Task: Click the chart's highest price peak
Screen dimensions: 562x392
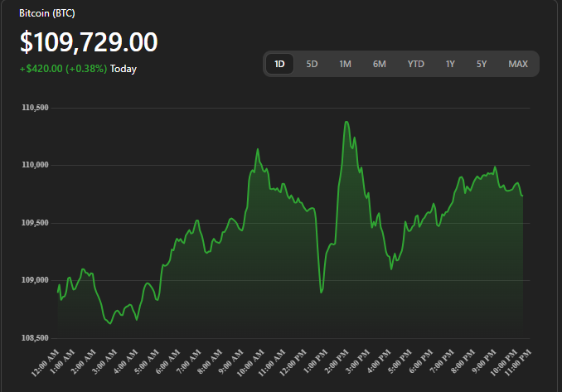Action: coord(346,122)
